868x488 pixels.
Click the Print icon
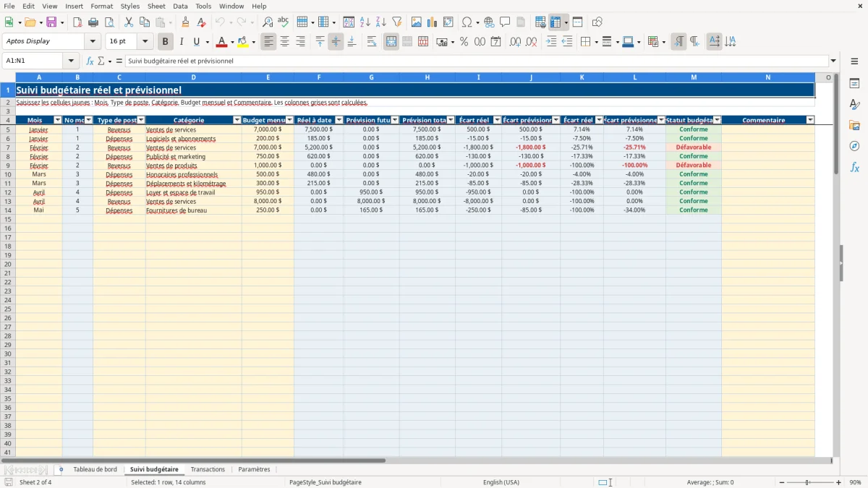[x=93, y=22]
